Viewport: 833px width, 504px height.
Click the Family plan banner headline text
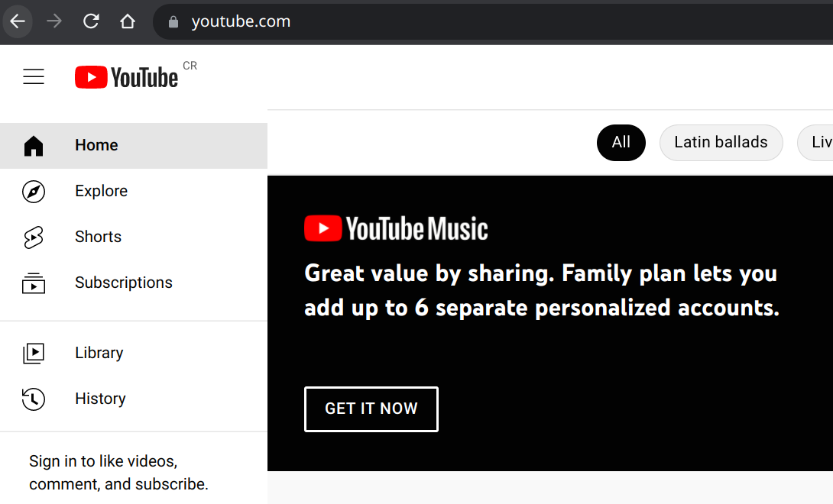click(541, 290)
